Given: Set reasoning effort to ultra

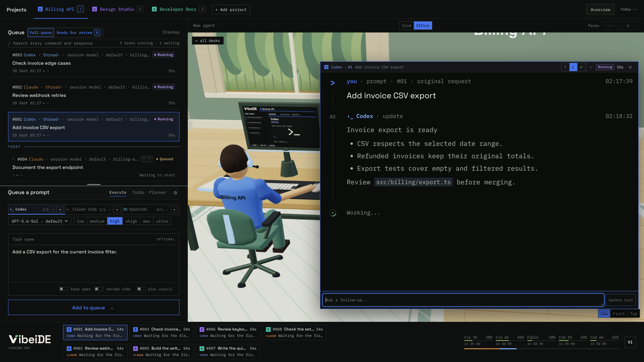Looking at the screenshot, I should pyautogui.click(x=162, y=221).
